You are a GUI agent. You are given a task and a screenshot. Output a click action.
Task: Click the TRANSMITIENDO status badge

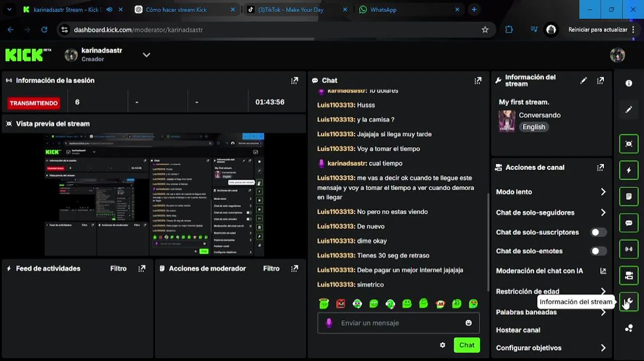click(x=34, y=103)
